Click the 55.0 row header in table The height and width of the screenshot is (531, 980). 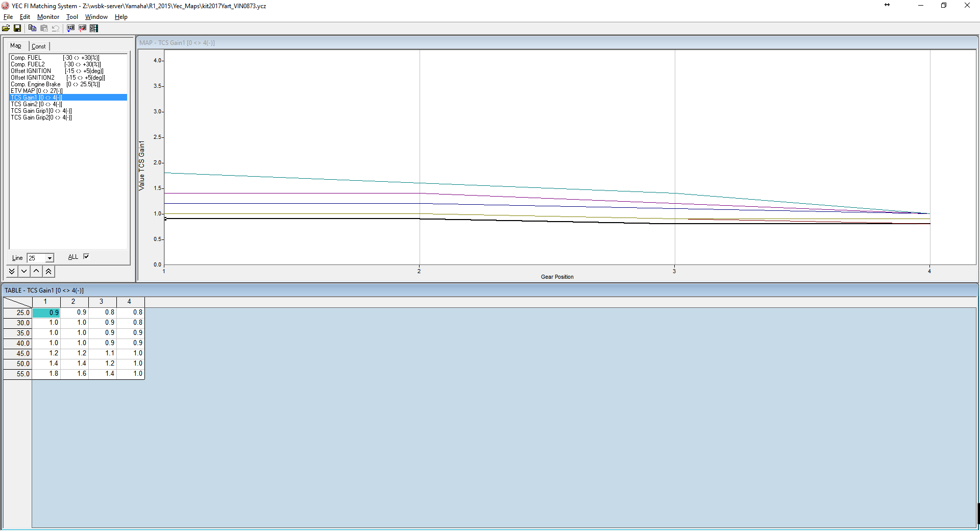pos(18,374)
